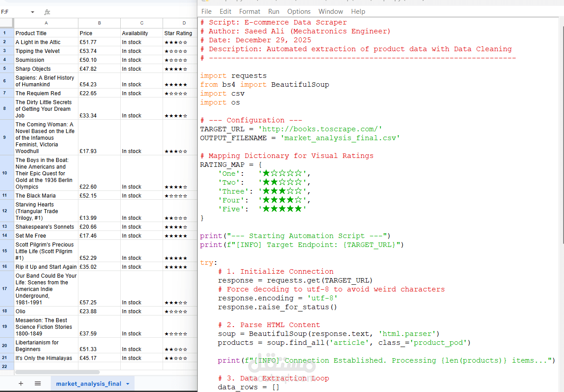This screenshot has height=392, width=564.
Task: Click 'import requests' line in code
Action: tap(233, 76)
